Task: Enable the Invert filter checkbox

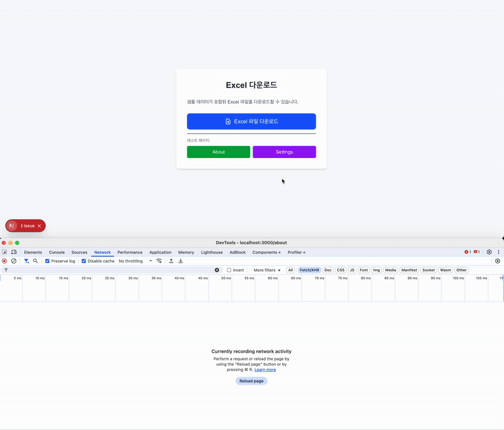Action: 229,270
